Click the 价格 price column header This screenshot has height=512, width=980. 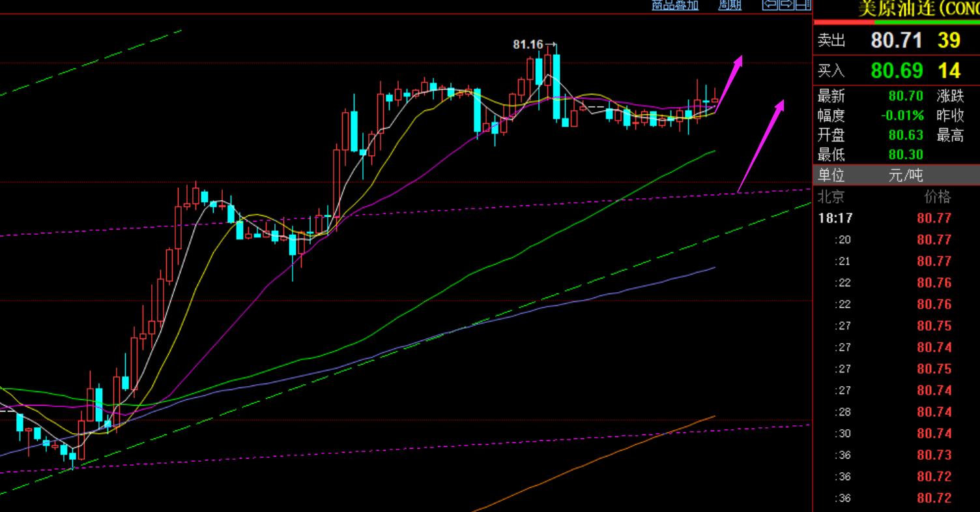coord(938,196)
